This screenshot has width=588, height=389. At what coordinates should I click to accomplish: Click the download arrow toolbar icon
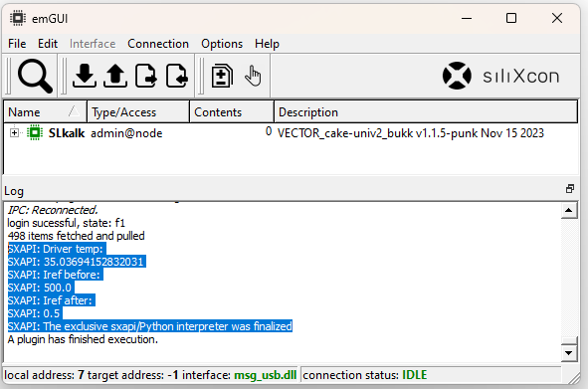85,77
